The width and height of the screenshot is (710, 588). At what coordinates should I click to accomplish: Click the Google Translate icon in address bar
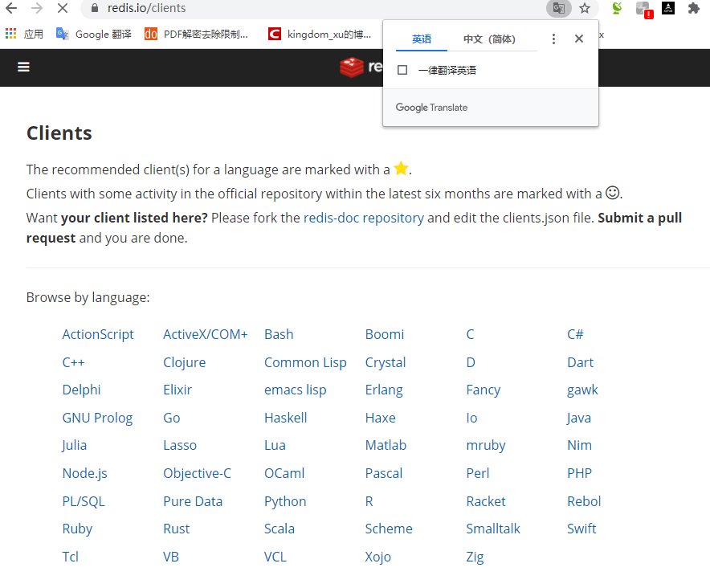(559, 8)
